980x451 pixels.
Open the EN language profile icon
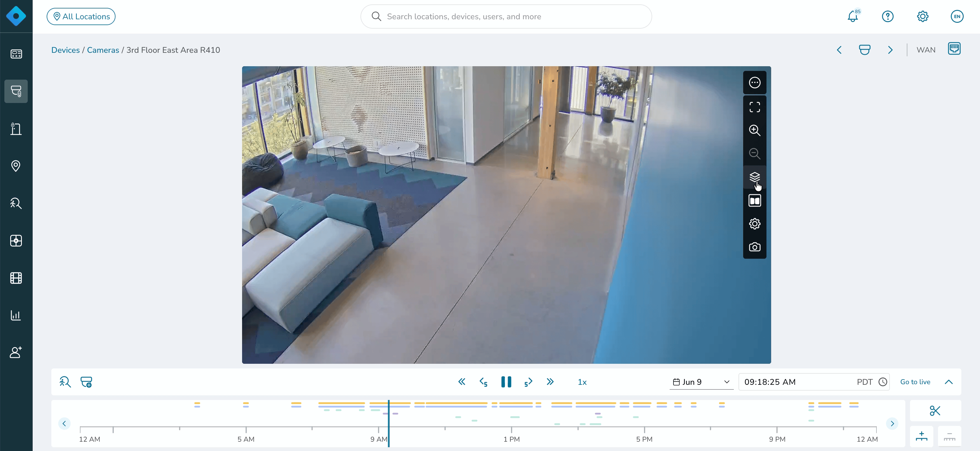point(957,16)
